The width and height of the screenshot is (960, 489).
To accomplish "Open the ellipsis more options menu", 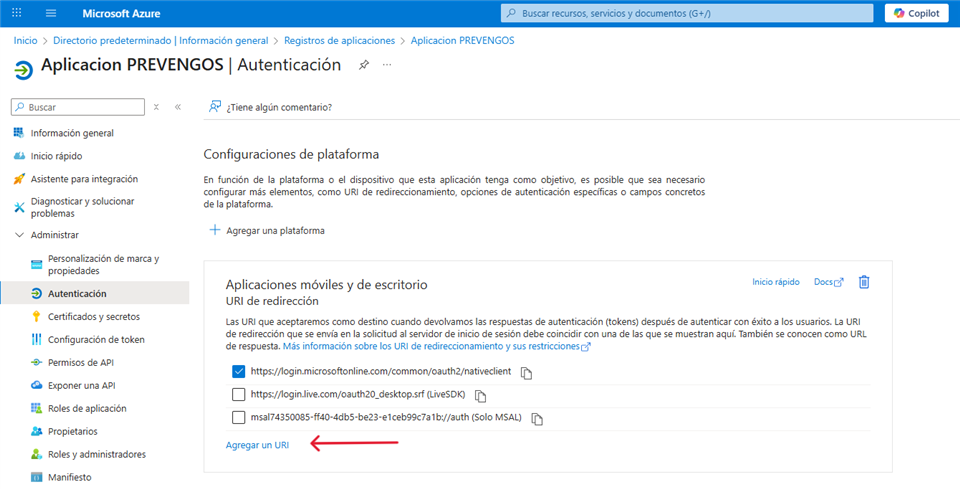I will click(x=387, y=65).
